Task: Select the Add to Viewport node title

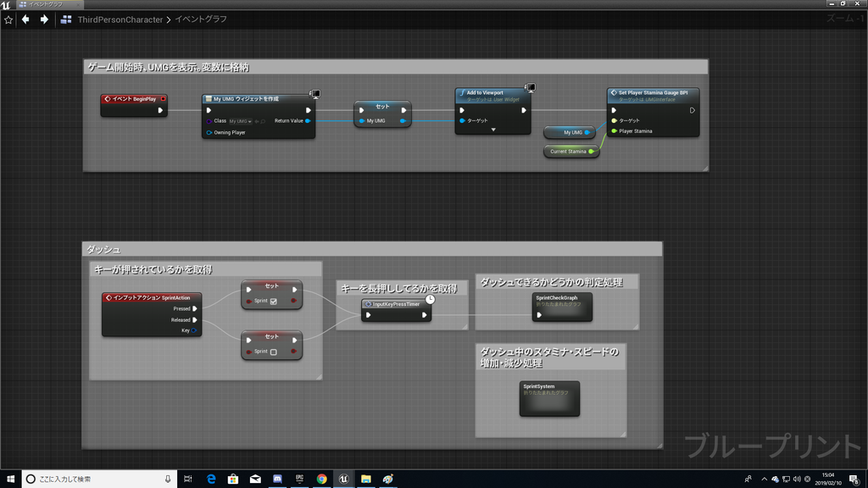Action: pyautogui.click(x=485, y=93)
